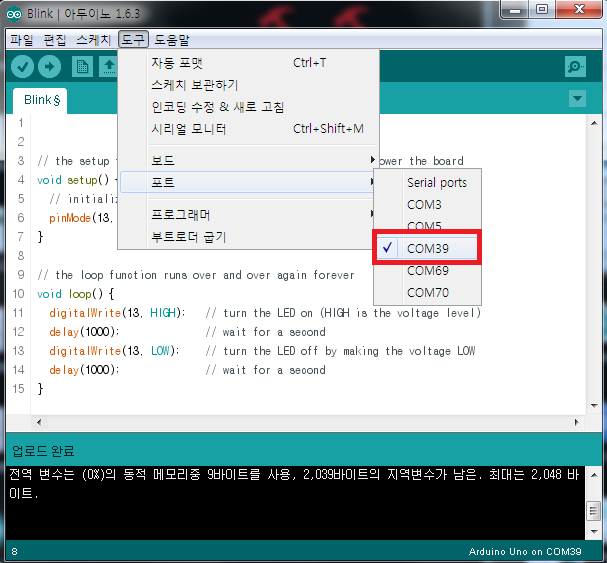The width and height of the screenshot is (607, 563).
Task: Expand the 보드 submenu
Action: click(x=249, y=160)
